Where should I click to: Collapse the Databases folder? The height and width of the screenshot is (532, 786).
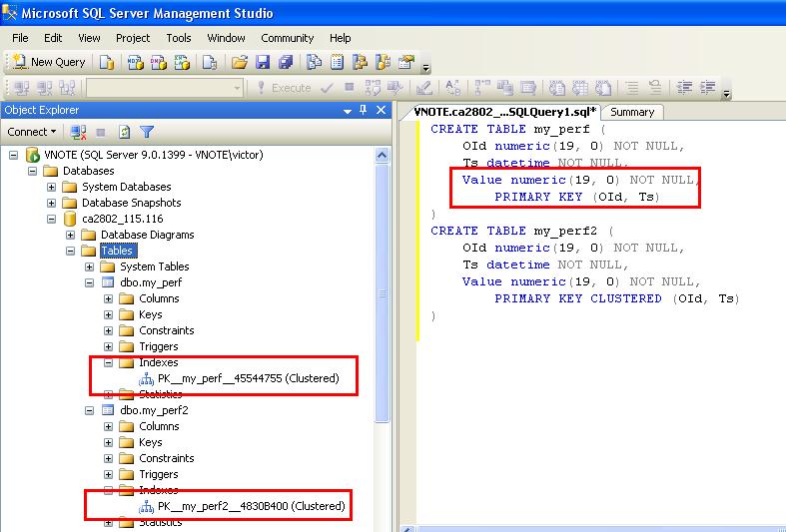tap(33, 171)
